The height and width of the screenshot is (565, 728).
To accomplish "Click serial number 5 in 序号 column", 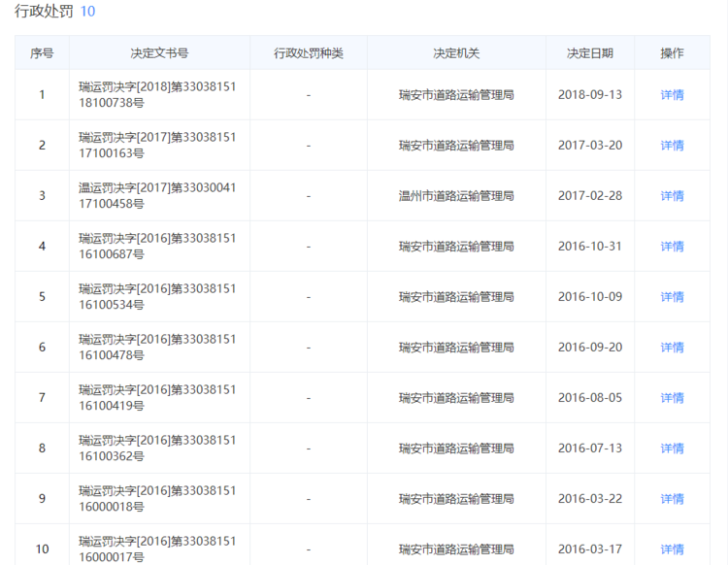I will pyautogui.click(x=42, y=297).
